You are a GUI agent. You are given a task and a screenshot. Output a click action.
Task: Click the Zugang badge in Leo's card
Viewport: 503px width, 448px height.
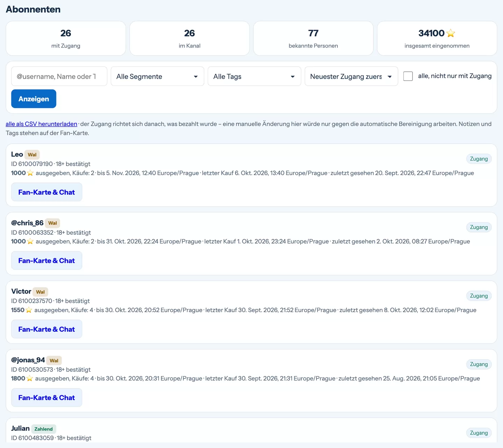(479, 159)
